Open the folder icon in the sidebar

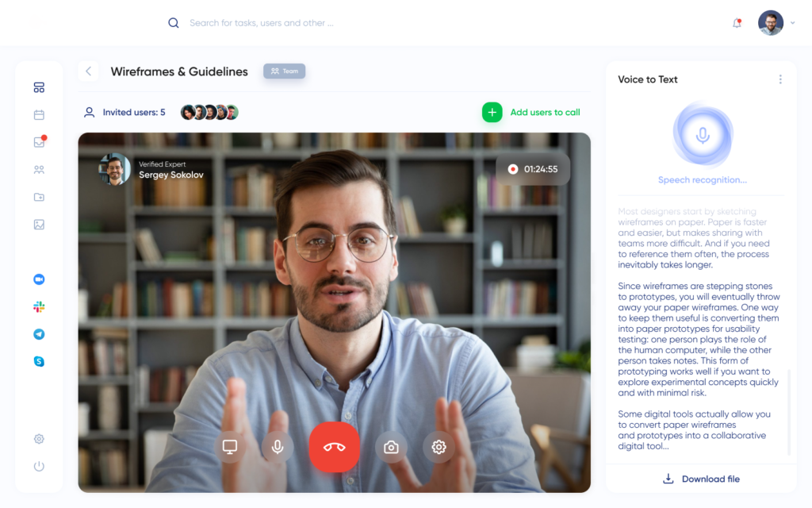(x=39, y=197)
